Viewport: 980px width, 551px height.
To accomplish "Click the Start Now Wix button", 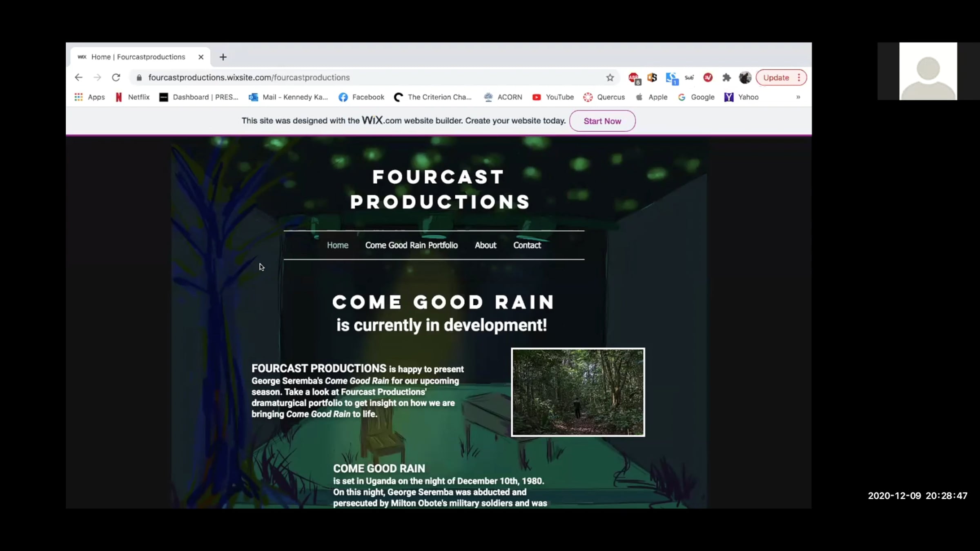I will pyautogui.click(x=602, y=121).
